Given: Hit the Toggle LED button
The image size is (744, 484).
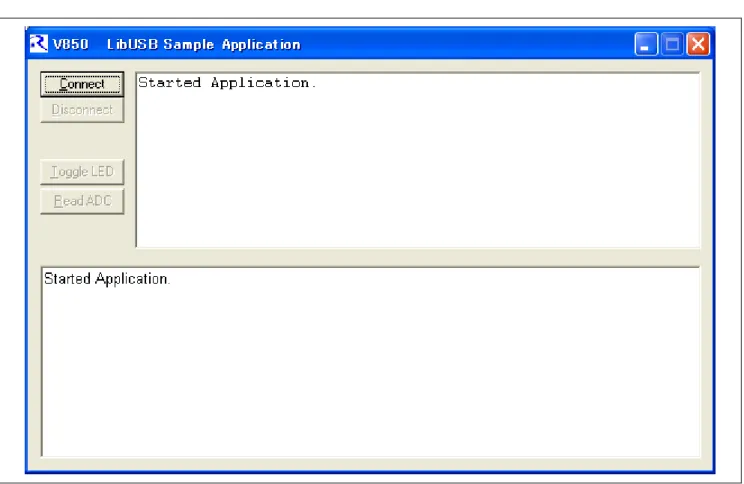Looking at the screenshot, I should (x=82, y=172).
